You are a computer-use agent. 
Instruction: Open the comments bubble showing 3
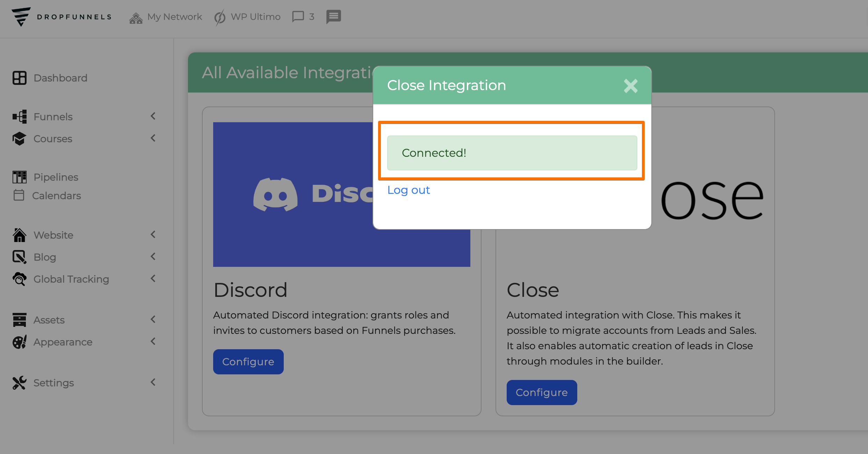click(x=303, y=16)
